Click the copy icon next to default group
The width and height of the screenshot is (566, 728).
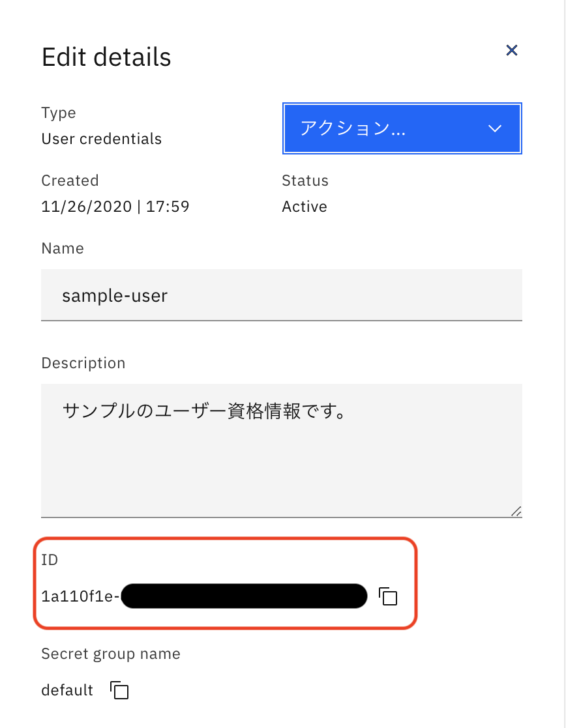click(x=119, y=690)
